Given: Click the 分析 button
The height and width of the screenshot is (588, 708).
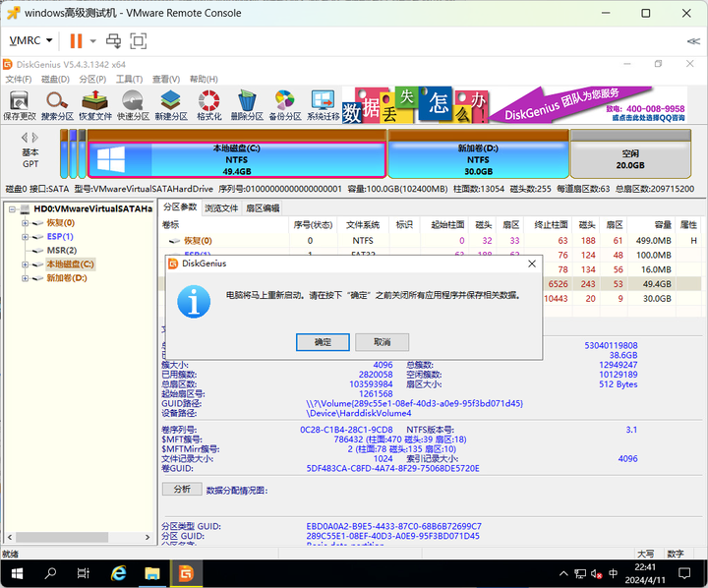Looking at the screenshot, I should coord(182,489).
